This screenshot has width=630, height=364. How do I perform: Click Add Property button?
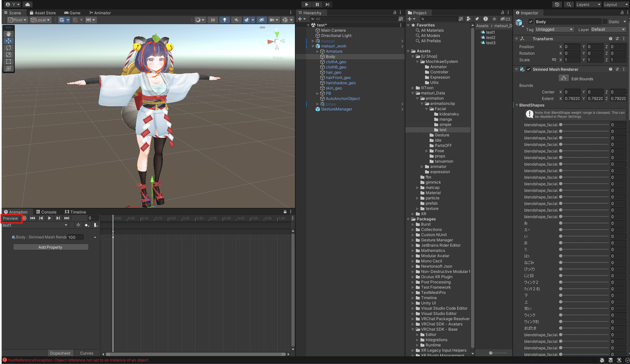click(x=50, y=247)
